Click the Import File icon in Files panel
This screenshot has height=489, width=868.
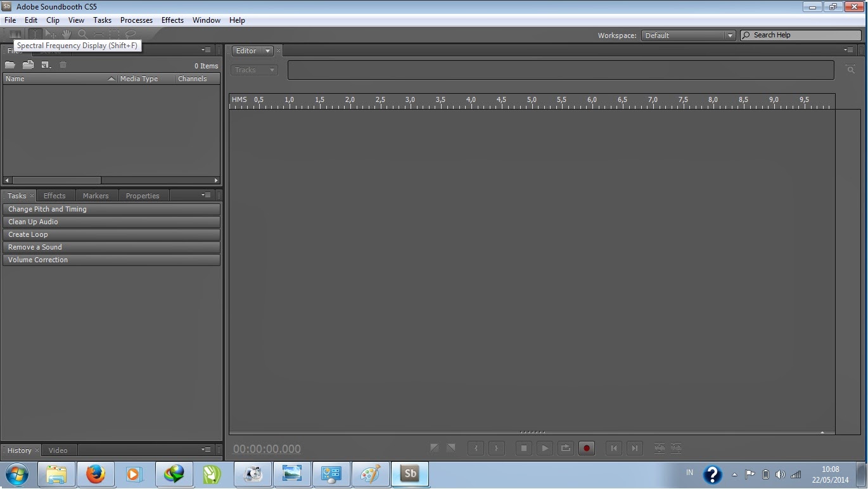click(x=28, y=65)
